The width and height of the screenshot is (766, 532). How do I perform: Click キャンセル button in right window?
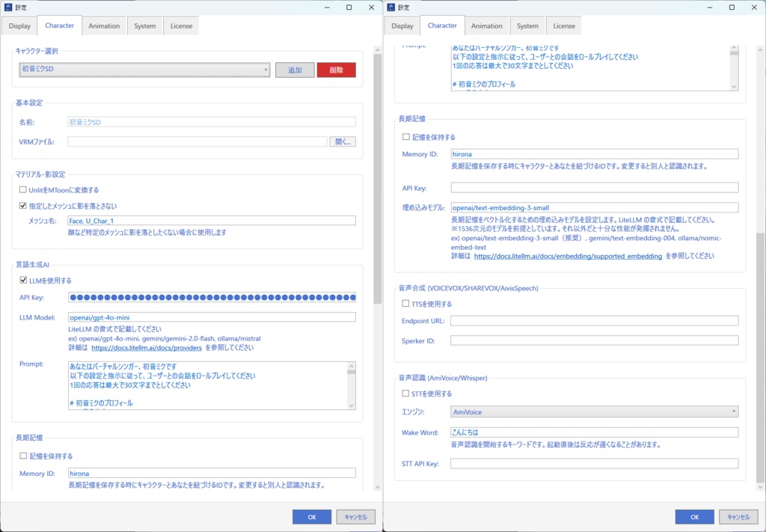pos(738,517)
